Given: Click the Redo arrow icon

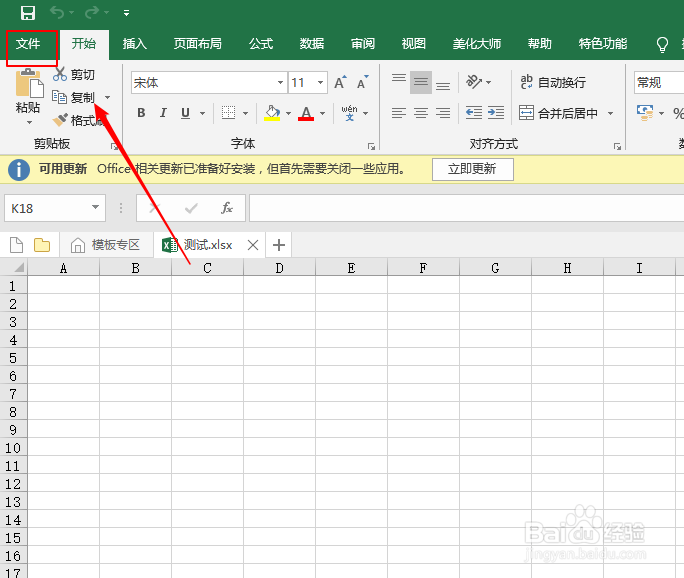Looking at the screenshot, I should click(92, 12).
